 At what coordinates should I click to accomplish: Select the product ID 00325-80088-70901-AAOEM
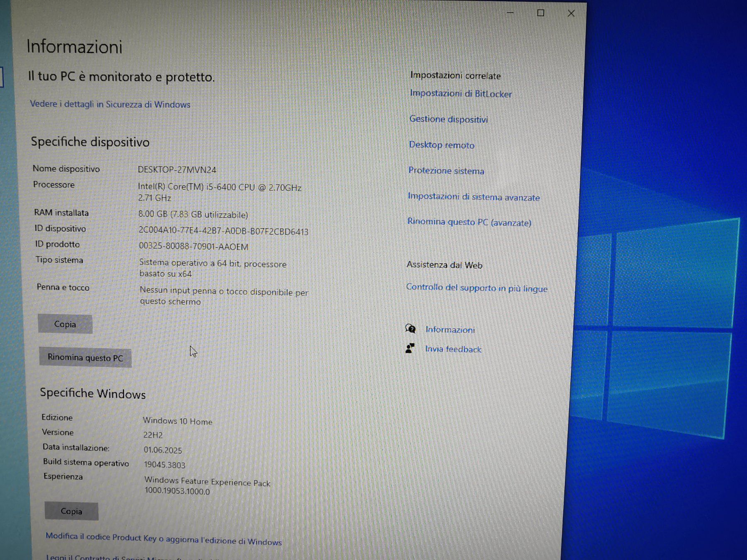coord(193,246)
